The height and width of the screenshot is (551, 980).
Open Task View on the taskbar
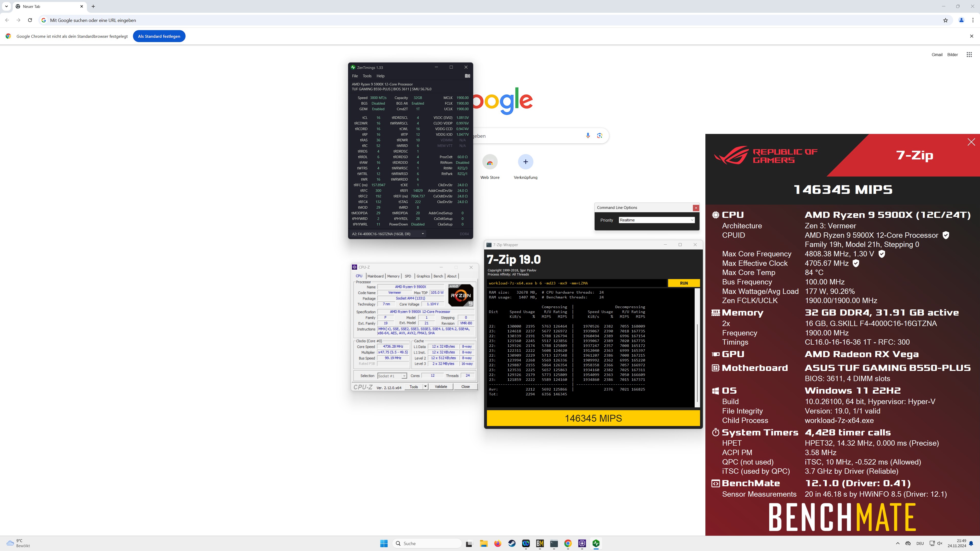point(469,543)
